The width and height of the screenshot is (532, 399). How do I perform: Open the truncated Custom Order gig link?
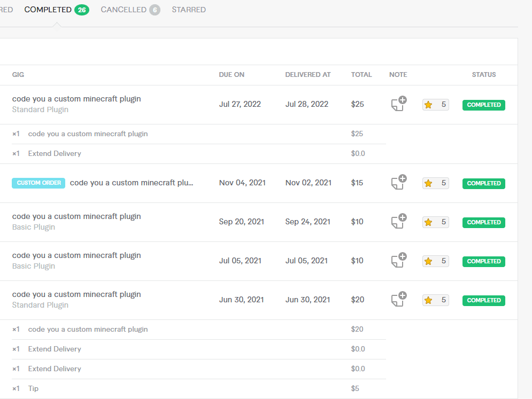pos(132,183)
